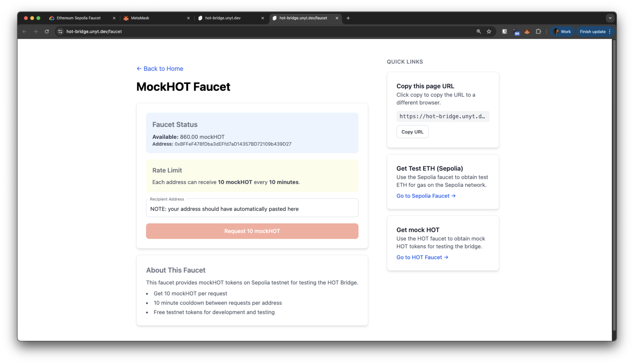The image size is (634, 364).
Task: Click the Back to Home link
Action: click(x=160, y=68)
